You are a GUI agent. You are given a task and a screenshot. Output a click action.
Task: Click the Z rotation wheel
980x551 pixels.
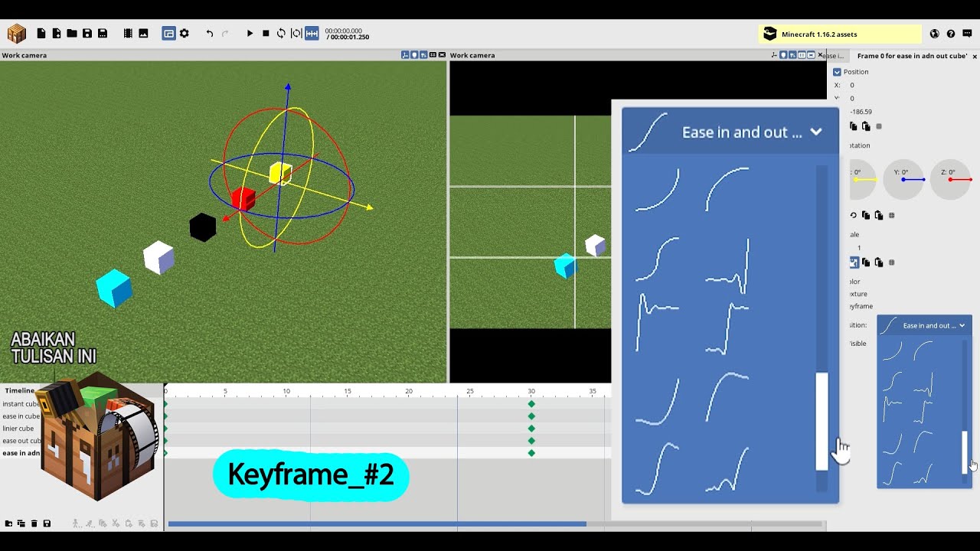point(950,179)
